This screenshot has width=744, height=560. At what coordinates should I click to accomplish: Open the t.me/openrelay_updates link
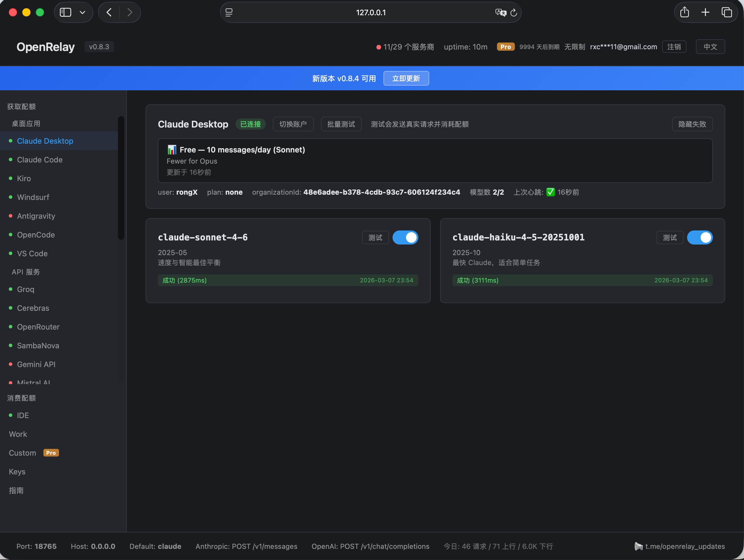click(685, 547)
